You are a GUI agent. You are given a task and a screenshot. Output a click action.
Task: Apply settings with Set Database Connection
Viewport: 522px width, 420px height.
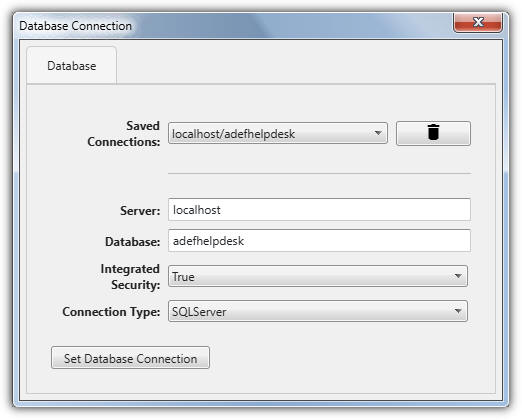coord(130,358)
